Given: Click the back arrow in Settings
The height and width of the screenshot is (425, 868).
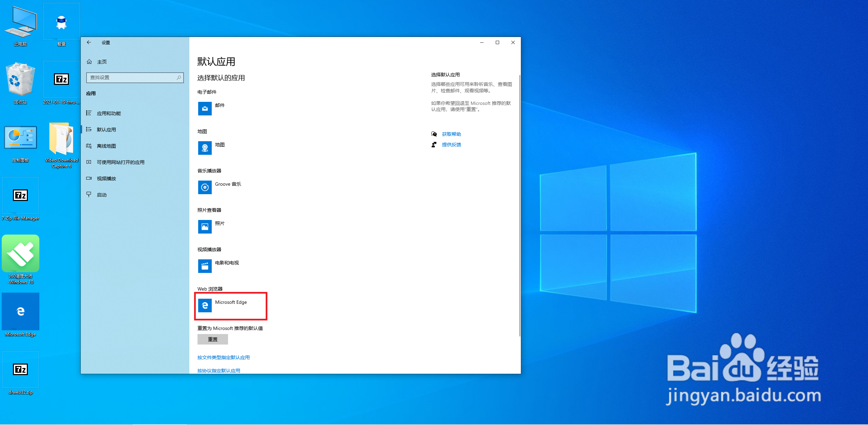Looking at the screenshot, I should point(89,42).
